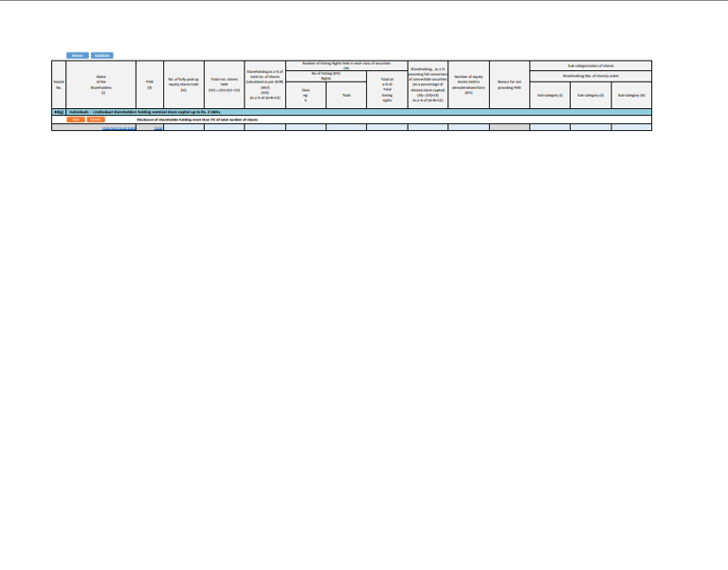Select voting rights 'Total' sub-header cell
This screenshot has width=728, height=570.
(x=346, y=95)
